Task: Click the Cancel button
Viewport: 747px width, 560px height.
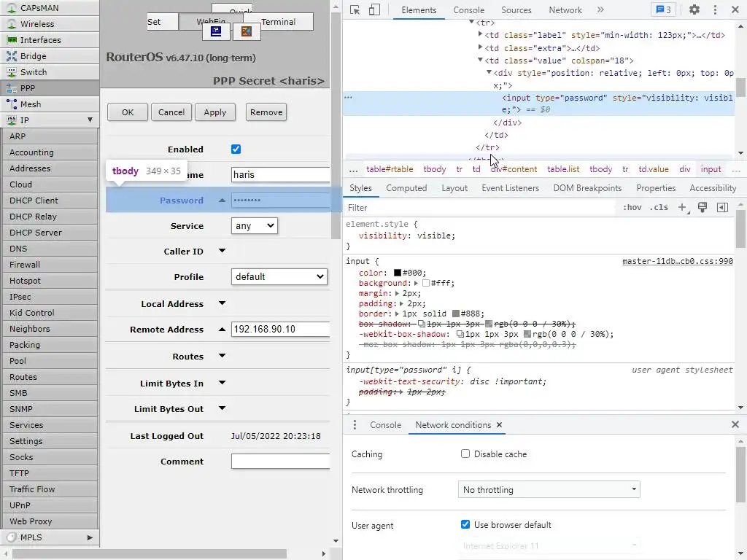Action: [x=171, y=112]
